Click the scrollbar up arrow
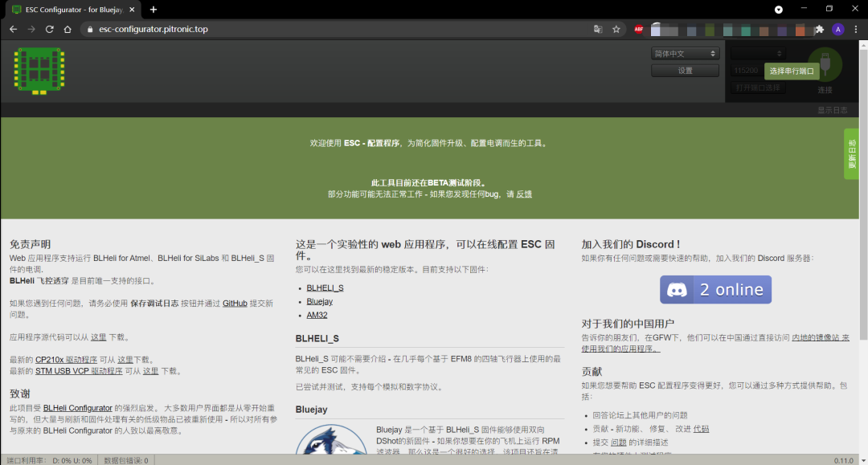 tap(863, 44)
